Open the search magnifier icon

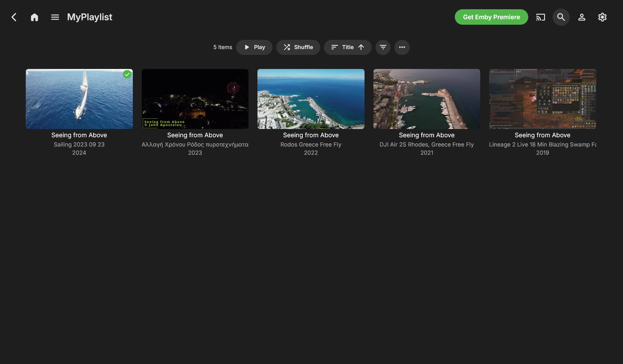pyautogui.click(x=561, y=17)
